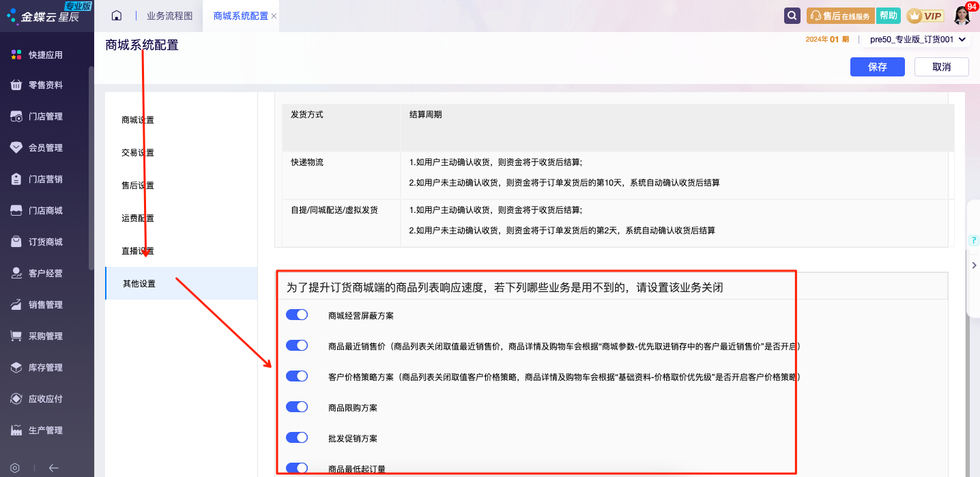Open the VIP crown badge
Screen dimensions: 980x477
click(925, 16)
